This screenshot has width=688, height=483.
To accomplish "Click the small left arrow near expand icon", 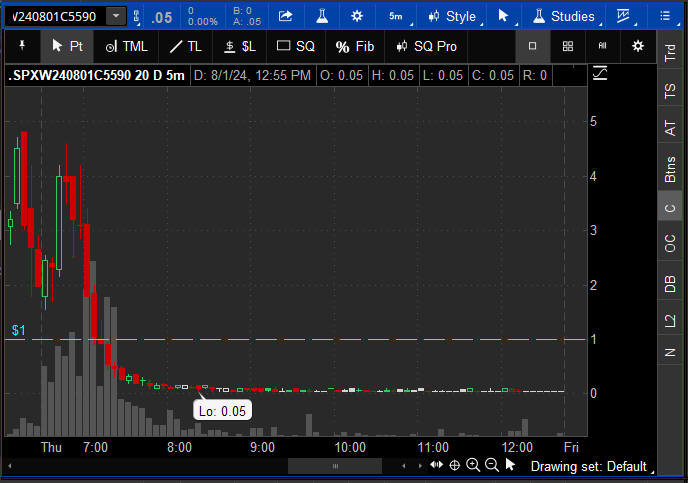I will (404, 466).
